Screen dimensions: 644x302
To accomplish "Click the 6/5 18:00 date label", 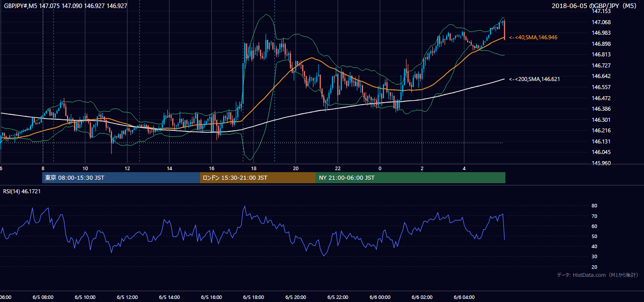I will click(253, 297).
